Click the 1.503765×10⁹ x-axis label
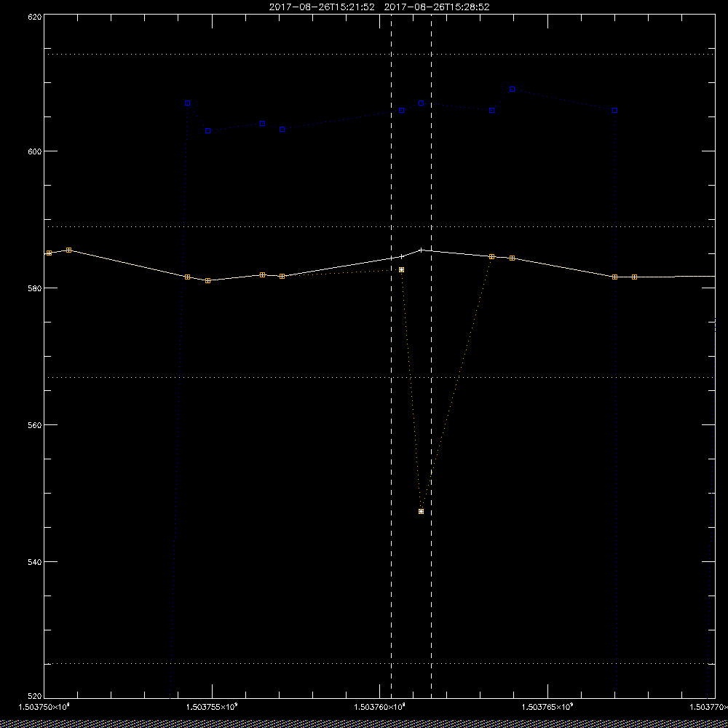This screenshot has height=728, width=728. click(548, 707)
